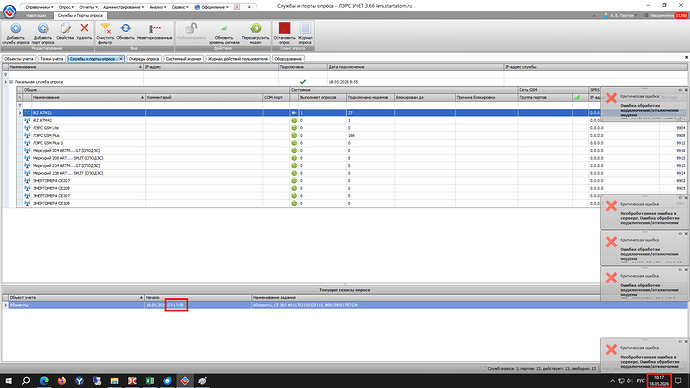Open Свойства from the ribbon

[x=65, y=29]
